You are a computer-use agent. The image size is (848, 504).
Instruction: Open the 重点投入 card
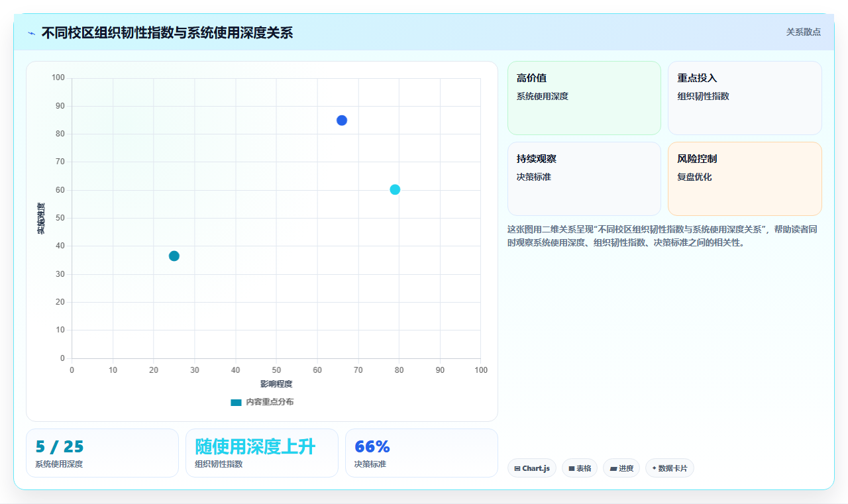point(745,98)
